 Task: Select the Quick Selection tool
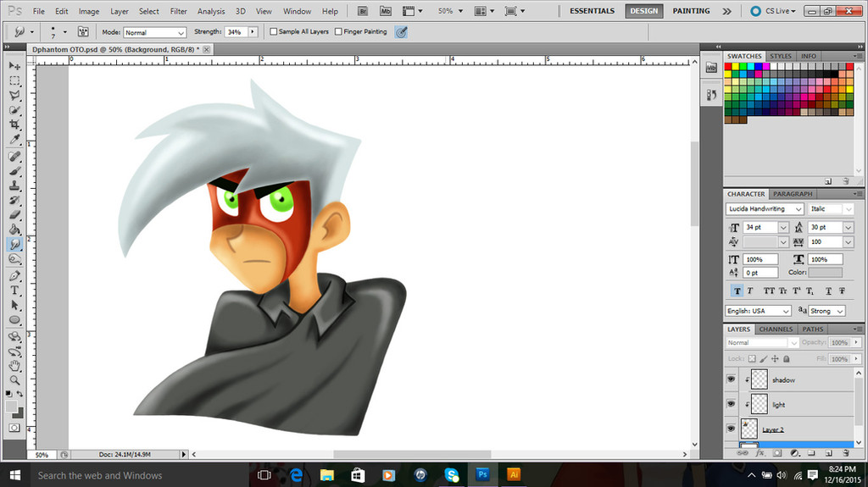14,109
